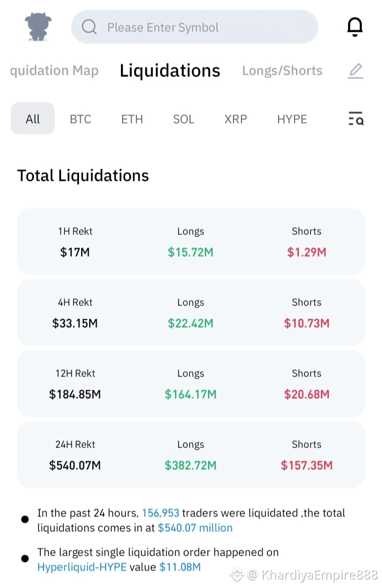Open the pencil edit tabs icon
382x588 pixels.
tap(355, 71)
